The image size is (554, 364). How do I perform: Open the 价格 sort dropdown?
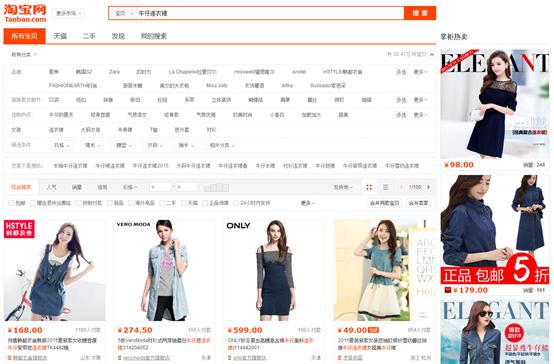tap(130, 187)
